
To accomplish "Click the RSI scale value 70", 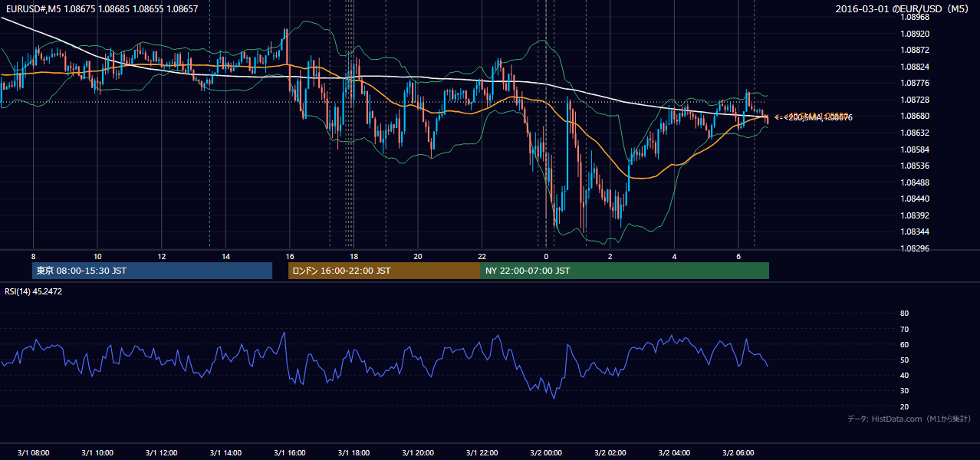I will click(904, 329).
